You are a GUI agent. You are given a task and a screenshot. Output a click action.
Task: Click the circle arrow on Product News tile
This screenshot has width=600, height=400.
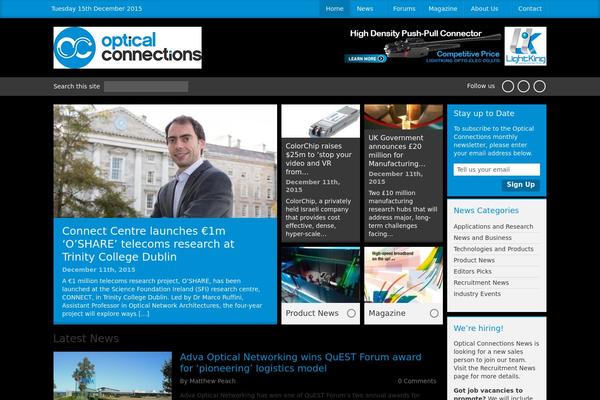pos(351,313)
